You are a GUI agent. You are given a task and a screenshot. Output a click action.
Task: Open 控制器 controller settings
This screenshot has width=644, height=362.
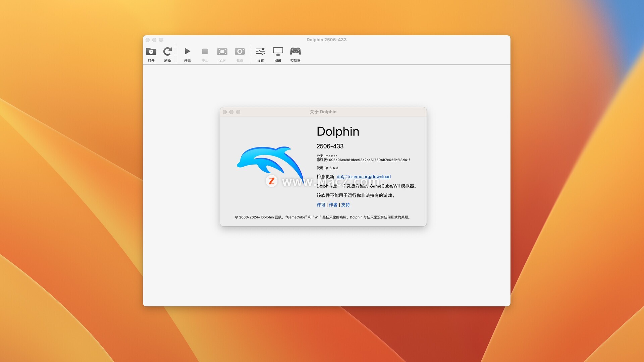296,55
